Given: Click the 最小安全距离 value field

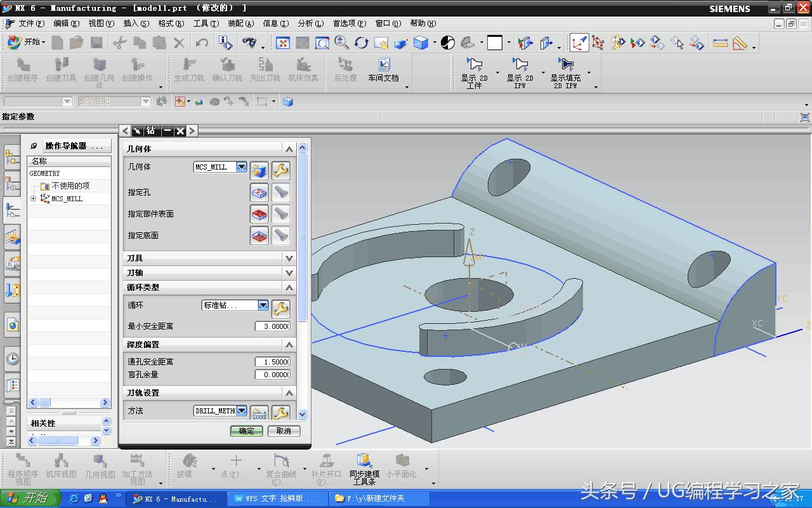Looking at the screenshot, I should point(272,326).
